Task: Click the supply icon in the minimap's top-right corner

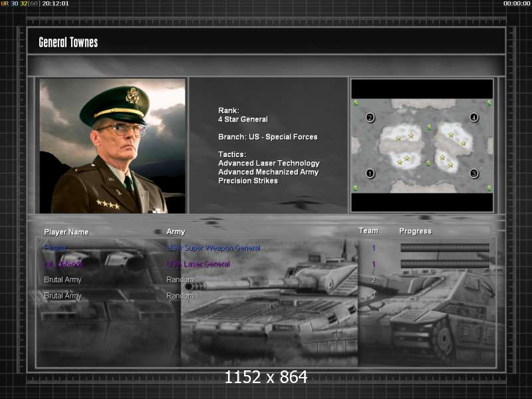Action: point(489,102)
